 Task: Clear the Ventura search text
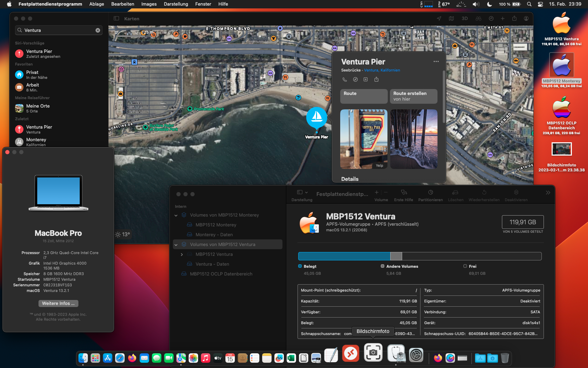[x=98, y=30]
